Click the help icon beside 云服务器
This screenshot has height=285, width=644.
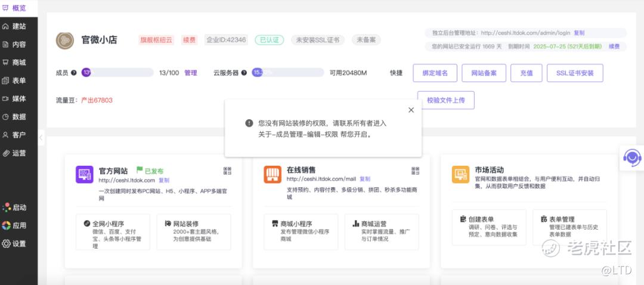tap(244, 73)
